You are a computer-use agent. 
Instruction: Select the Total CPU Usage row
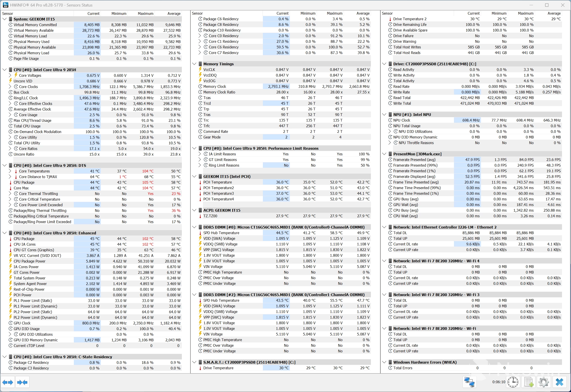tap(95, 126)
